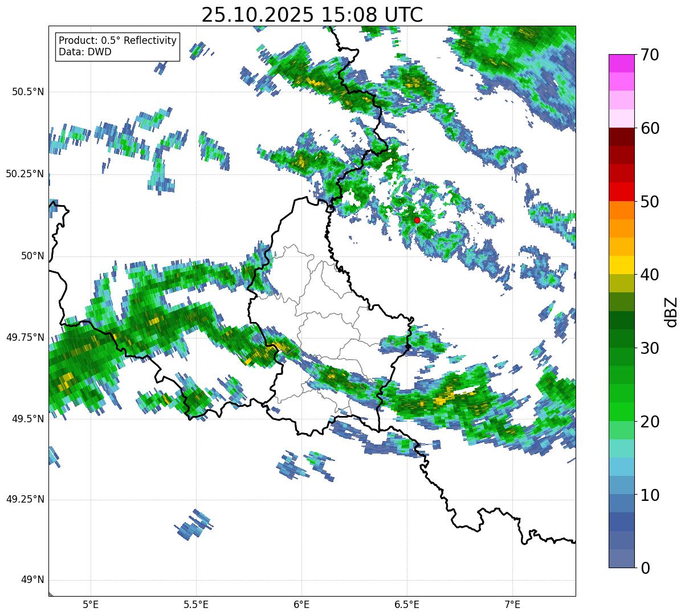Image resolution: width=685 pixels, height=616 pixels.
Task: Click the 7°E longitude label
Action: (x=512, y=605)
